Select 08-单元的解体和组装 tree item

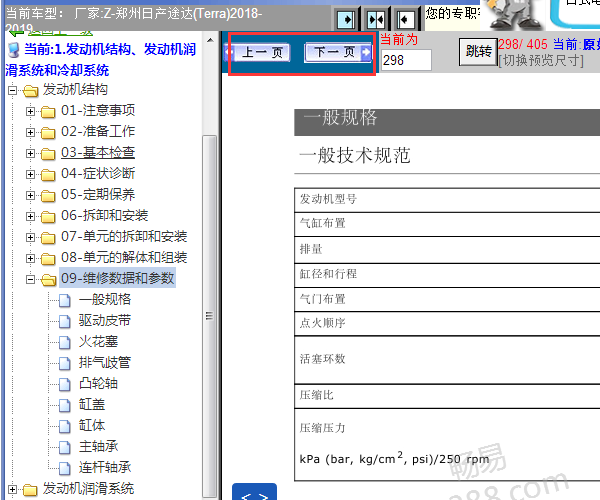(x=124, y=258)
